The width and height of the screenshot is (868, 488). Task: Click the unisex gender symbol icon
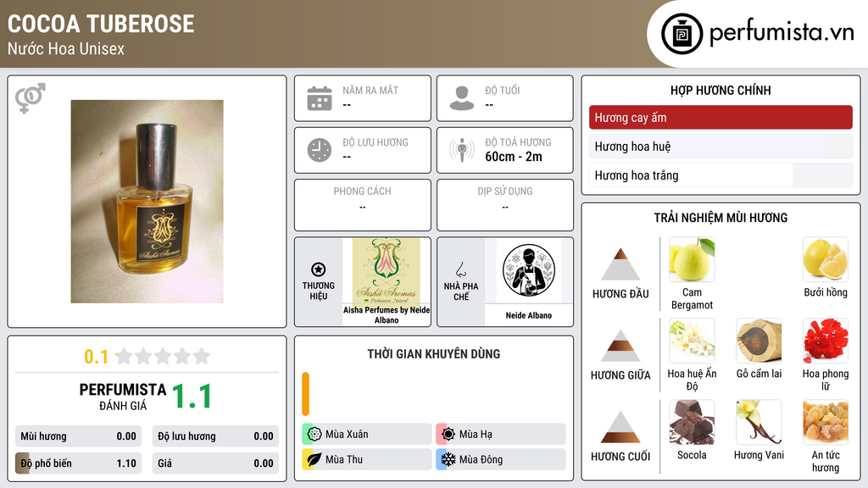pos(30,98)
